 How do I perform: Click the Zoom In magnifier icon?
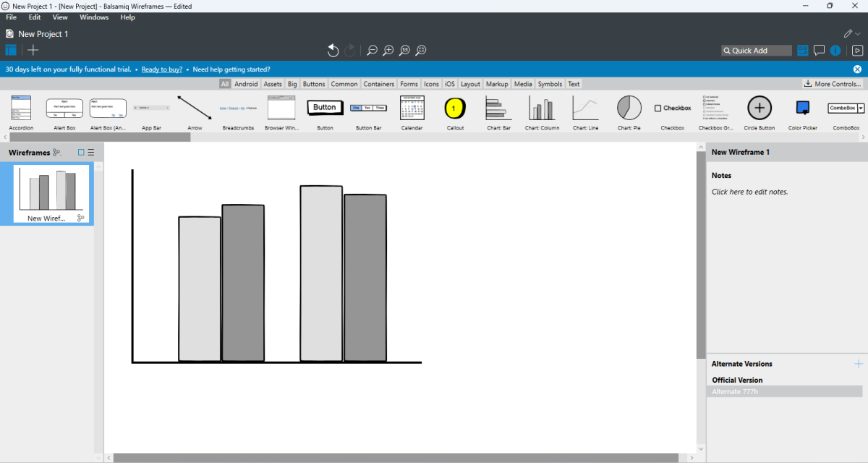(x=388, y=50)
